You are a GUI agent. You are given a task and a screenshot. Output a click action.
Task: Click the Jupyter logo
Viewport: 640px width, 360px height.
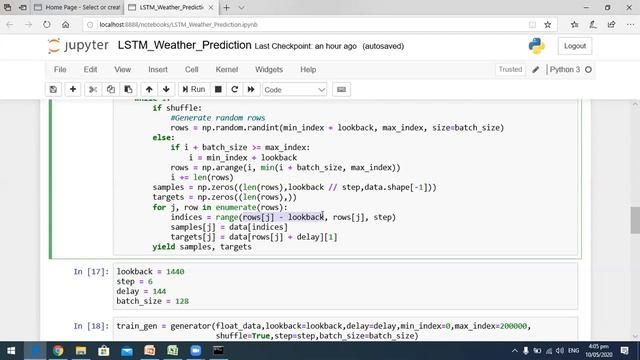[x=78, y=45]
